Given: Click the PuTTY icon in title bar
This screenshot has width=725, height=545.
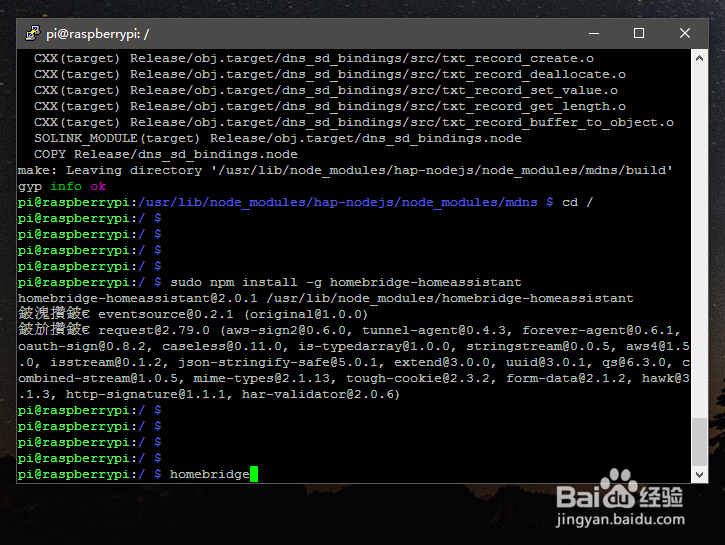Looking at the screenshot, I should (x=32, y=33).
